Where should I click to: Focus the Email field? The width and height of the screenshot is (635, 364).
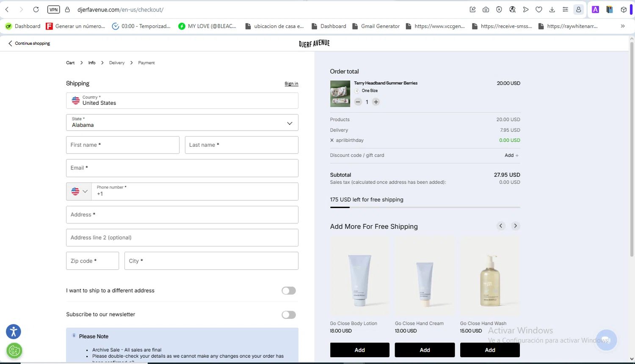click(182, 168)
